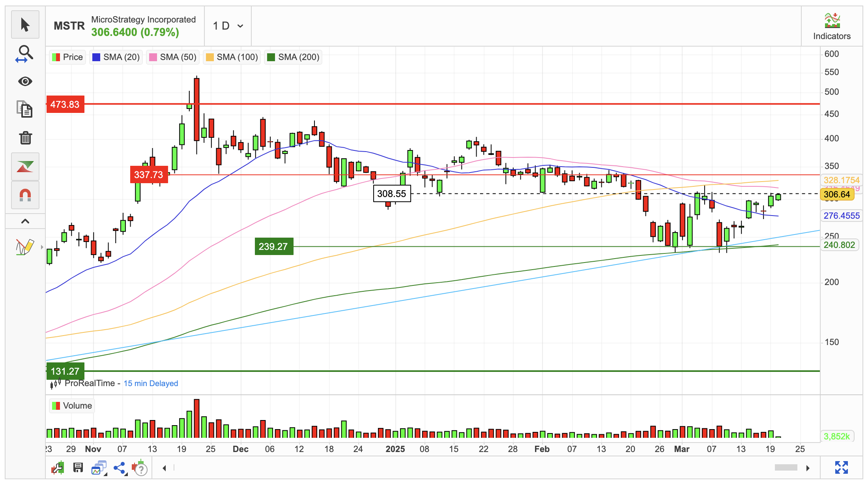Click the 150 price axis label
The width and height of the screenshot is (868, 484).
832,342
